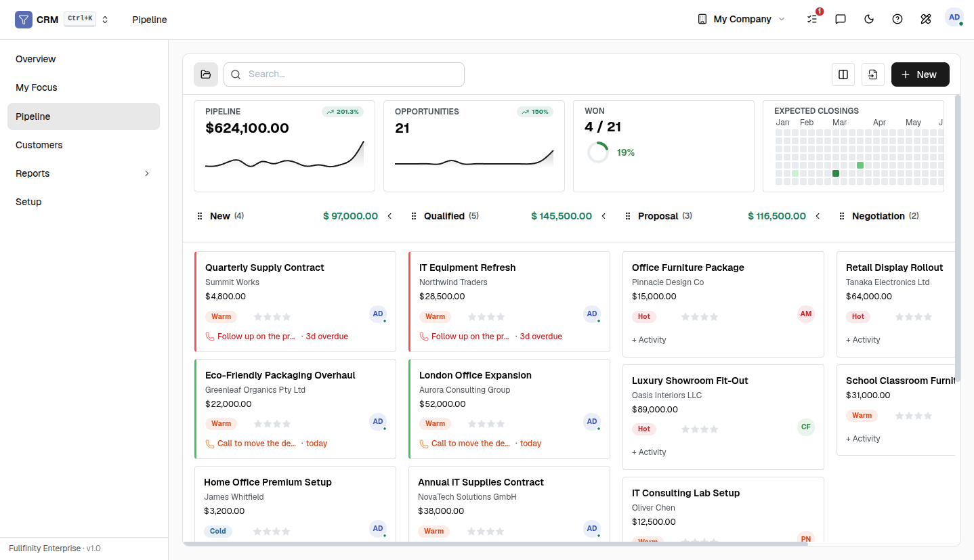This screenshot has width=974, height=560.
Task: Open the AD user avatar menu
Action: click(954, 18)
